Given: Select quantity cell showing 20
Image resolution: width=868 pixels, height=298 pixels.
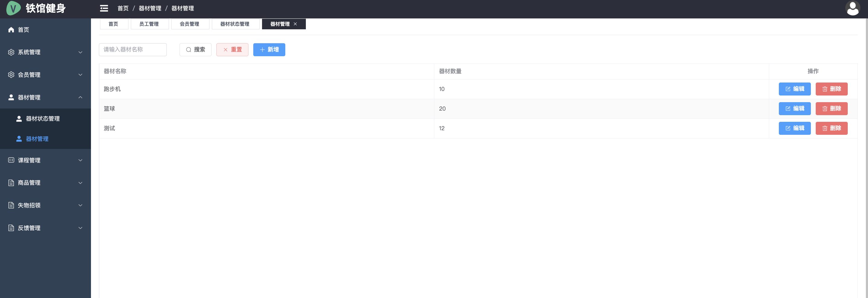Looking at the screenshot, I should [601, 109].
